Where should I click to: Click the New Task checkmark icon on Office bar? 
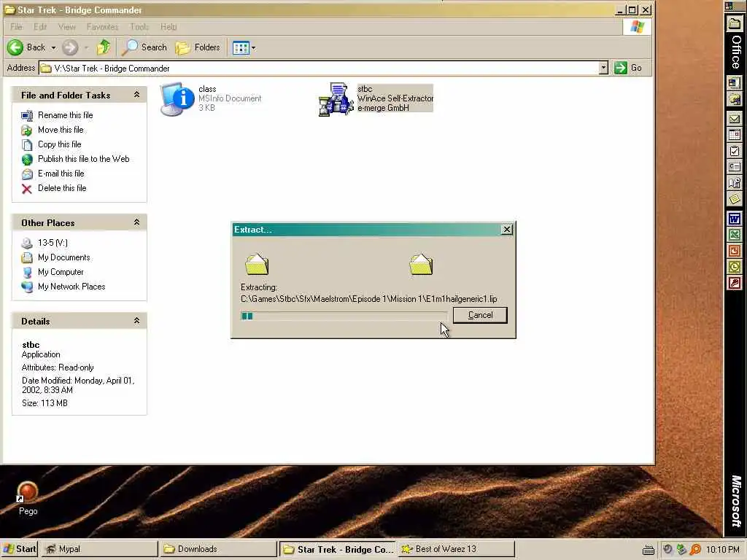pos(734,152)
